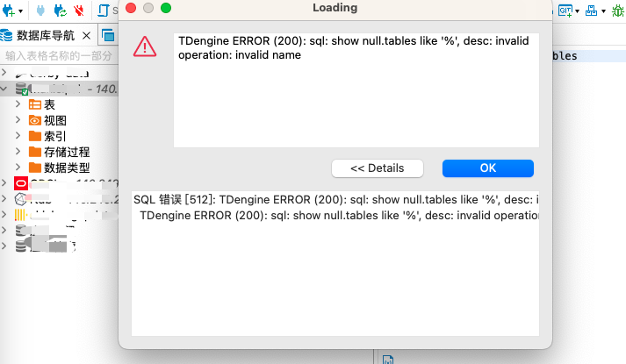Collapse the selected connection ending in 140.
Screen dimensions: 626x364
coord(4,88)
